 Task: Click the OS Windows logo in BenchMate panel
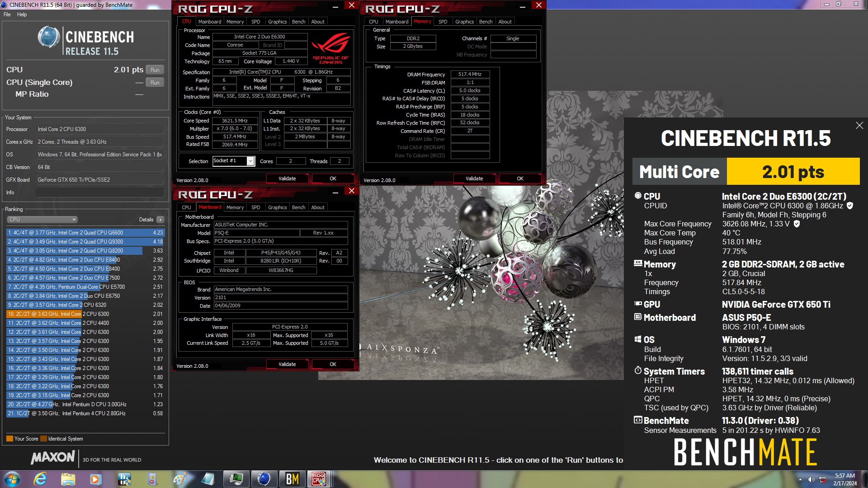coord(638,339)
